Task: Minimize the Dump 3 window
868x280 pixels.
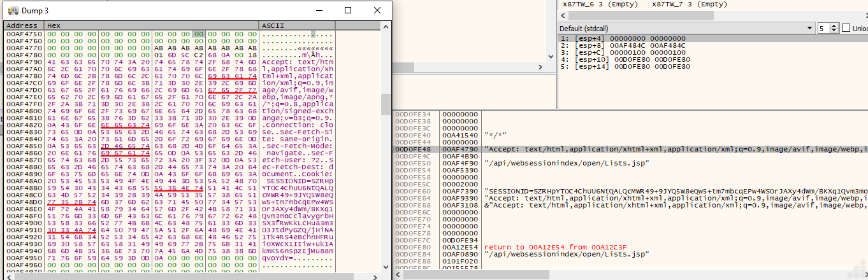Action: click(x=318, y=11)
